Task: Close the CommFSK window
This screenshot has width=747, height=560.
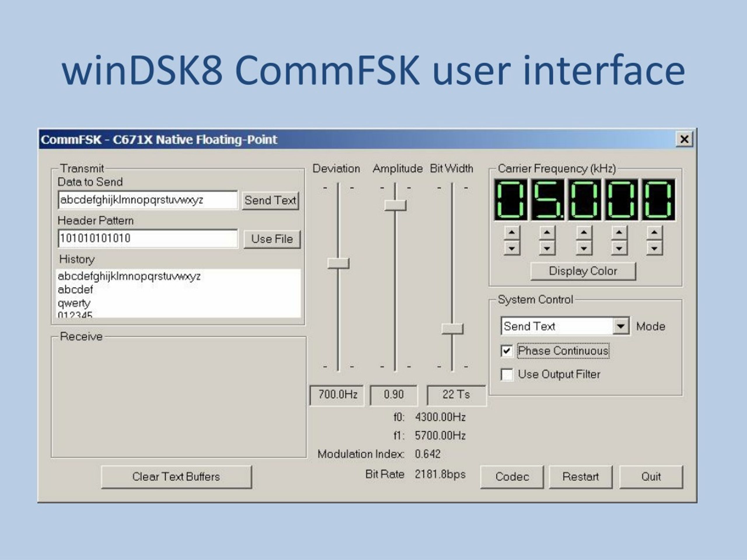Action: click(685, 139)
